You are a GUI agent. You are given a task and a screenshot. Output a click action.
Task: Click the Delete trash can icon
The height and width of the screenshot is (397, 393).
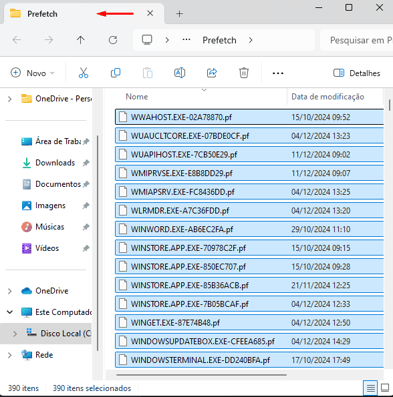244,73
